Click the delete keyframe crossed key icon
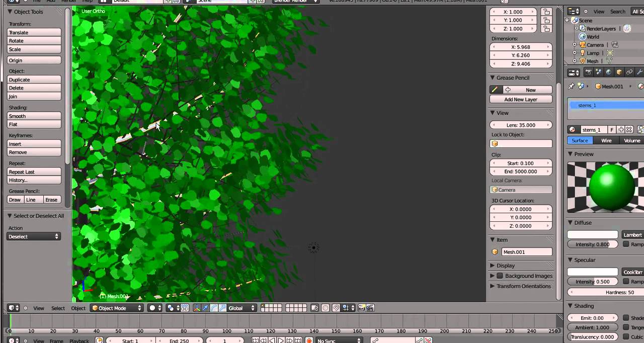Screen dimensions: 644x343 tap(428, 340)
